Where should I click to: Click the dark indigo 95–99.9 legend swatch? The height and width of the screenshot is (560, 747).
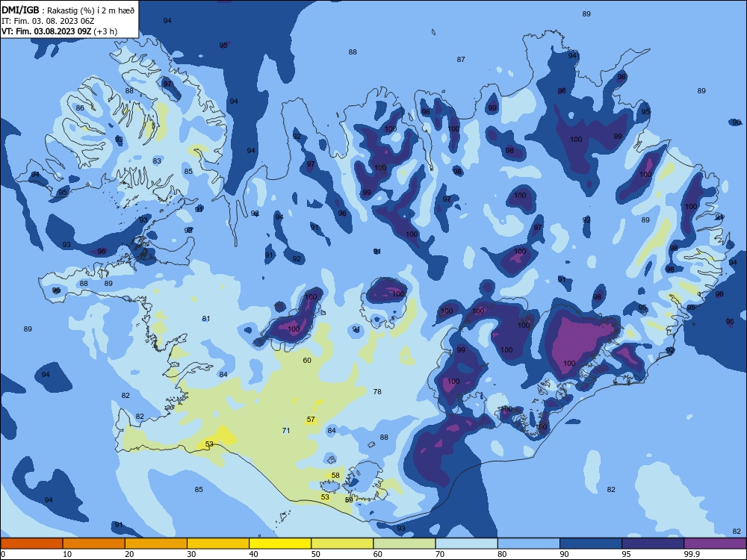[x=653, y=544]
